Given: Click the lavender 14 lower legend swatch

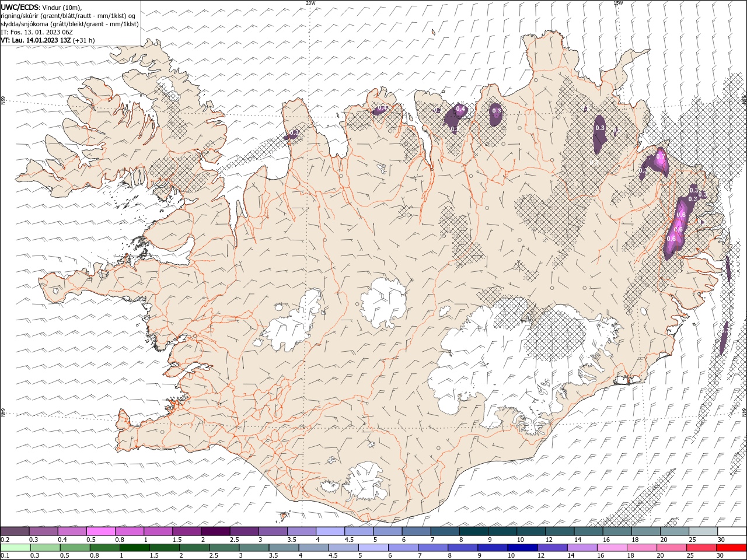Looking at the screenshot, I should point(582,547).
